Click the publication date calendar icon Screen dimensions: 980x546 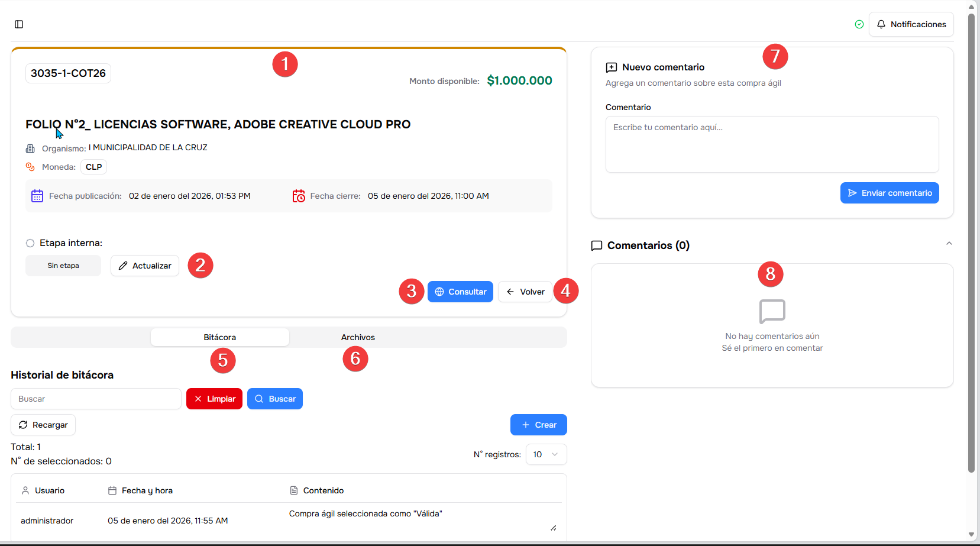point(37,196)
